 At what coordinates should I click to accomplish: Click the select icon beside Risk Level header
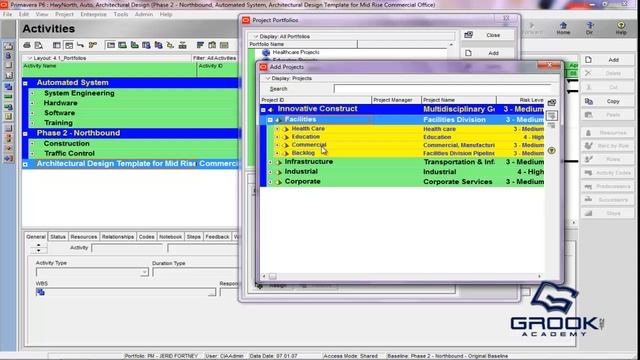coord(552,102)
